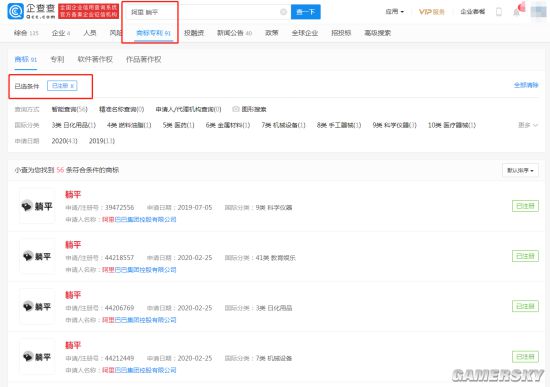Image resolution: width=550 pixels, height=387 pixels.
Task: Open the 阿里巴巴集团控股有限公司 link for 44218557
Action: pos(139,269)
